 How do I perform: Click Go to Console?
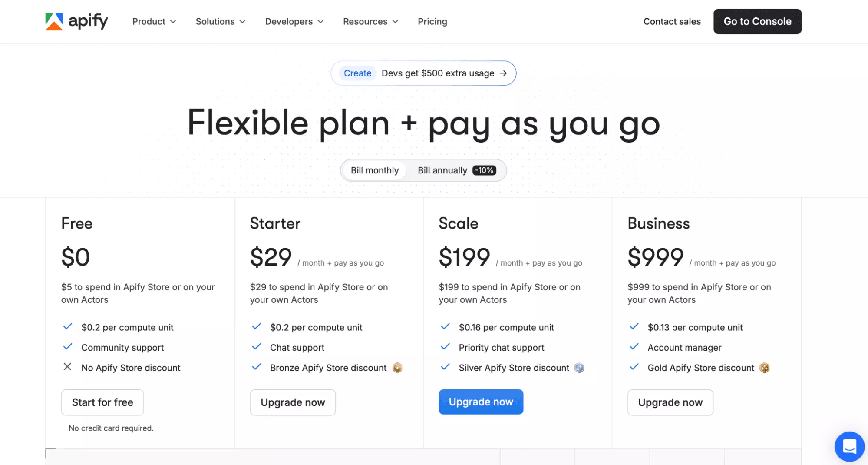(x=757, y=21)
